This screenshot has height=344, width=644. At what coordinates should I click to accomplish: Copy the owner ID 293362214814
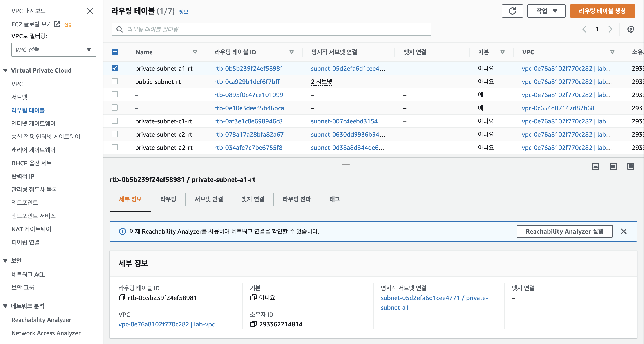click(x=253, y=324)
